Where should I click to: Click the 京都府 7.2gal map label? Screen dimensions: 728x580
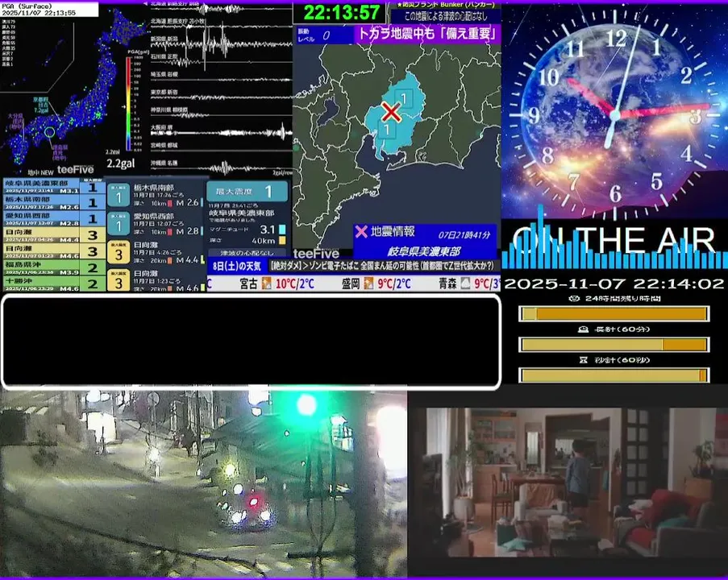click(x=41, y=106)
